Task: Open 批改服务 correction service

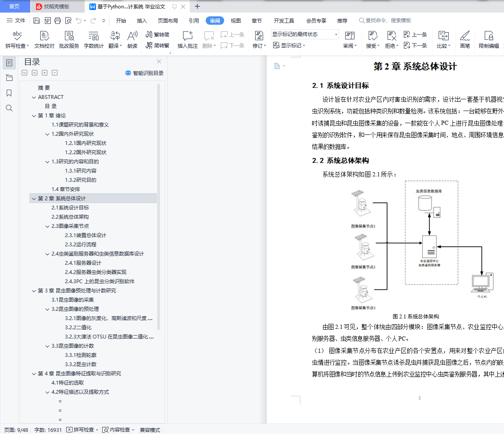Action: (x=69, y=40)
